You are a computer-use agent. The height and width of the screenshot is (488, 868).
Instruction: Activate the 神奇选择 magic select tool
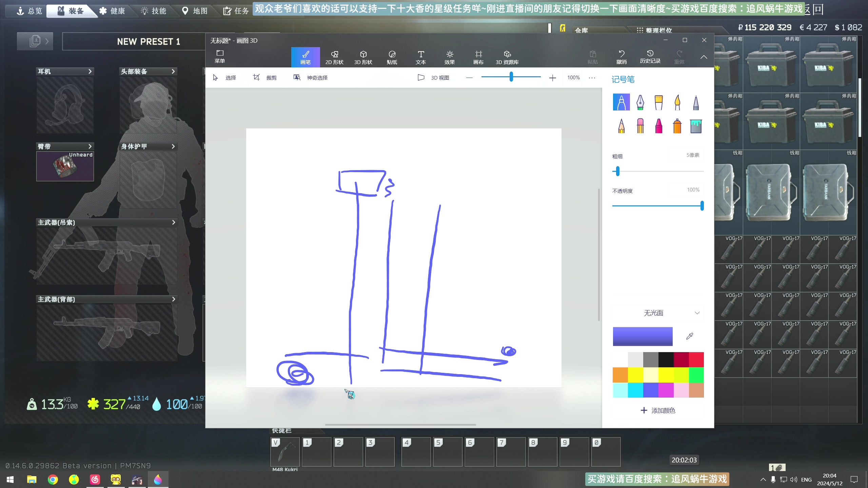[x=311, y=78]
